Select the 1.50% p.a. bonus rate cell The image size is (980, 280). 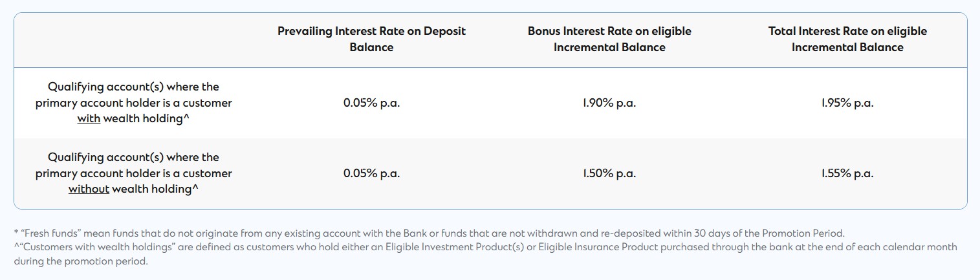[609, 173]
